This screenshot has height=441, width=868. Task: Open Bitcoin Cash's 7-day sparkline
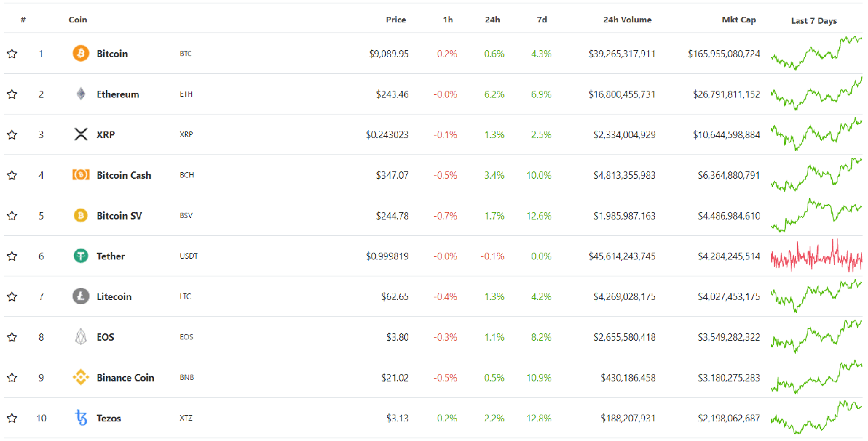(x=816, y=175)
